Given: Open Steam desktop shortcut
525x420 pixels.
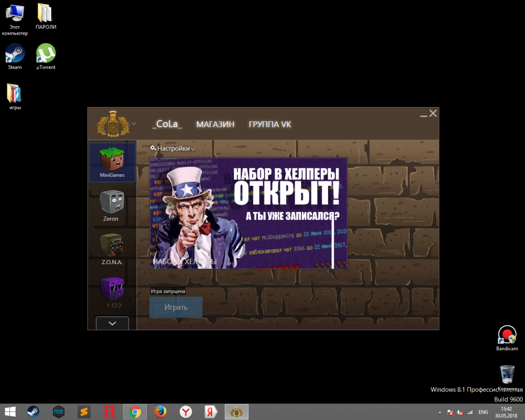Looking at the screenshot, I should pos(15,54).
